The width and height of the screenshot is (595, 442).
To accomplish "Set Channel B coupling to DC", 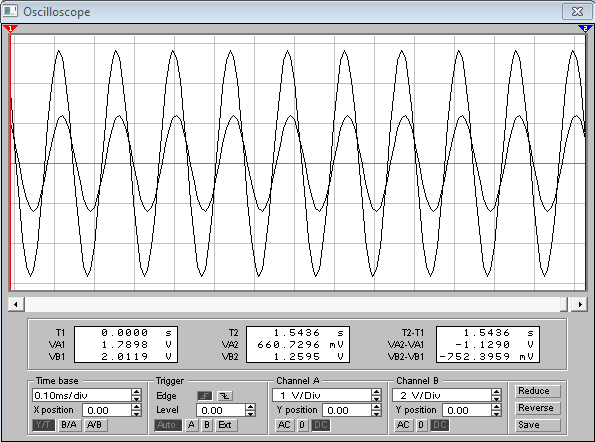I will click(x=439, y=425).
